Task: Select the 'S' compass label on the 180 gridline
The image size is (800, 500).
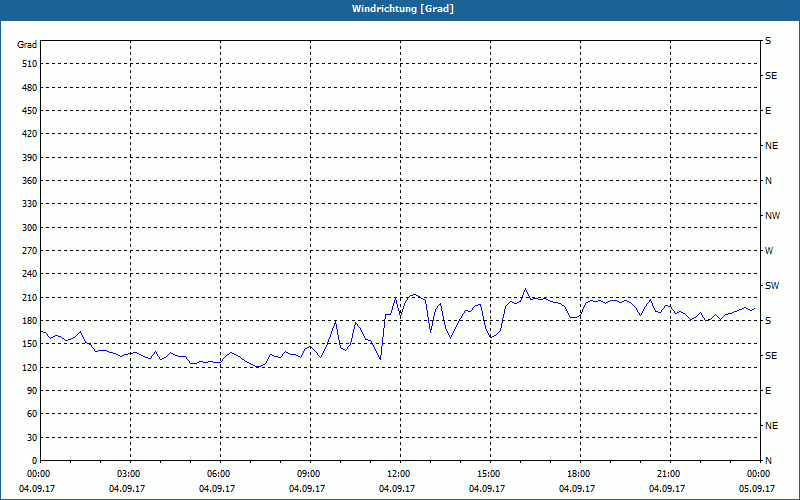Action: click(768, 321)
